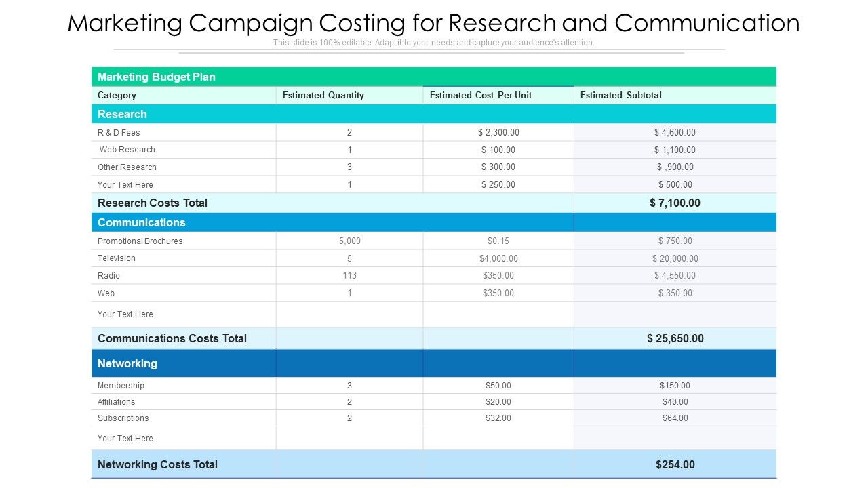This screenshot has width=868, height=488.
Task: Select the $4,000.00 cost cell
Action: pyautogui.click(x=498, y=259)
